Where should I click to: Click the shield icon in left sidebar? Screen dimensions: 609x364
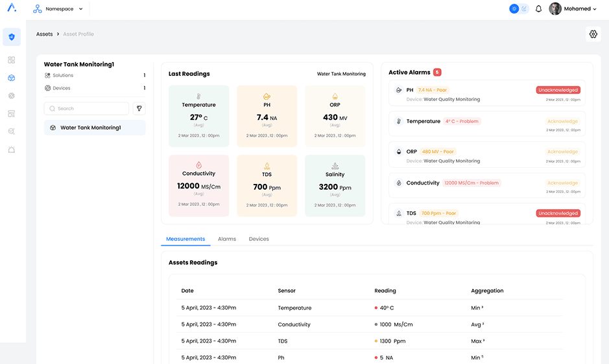click(x=11, y=37)
